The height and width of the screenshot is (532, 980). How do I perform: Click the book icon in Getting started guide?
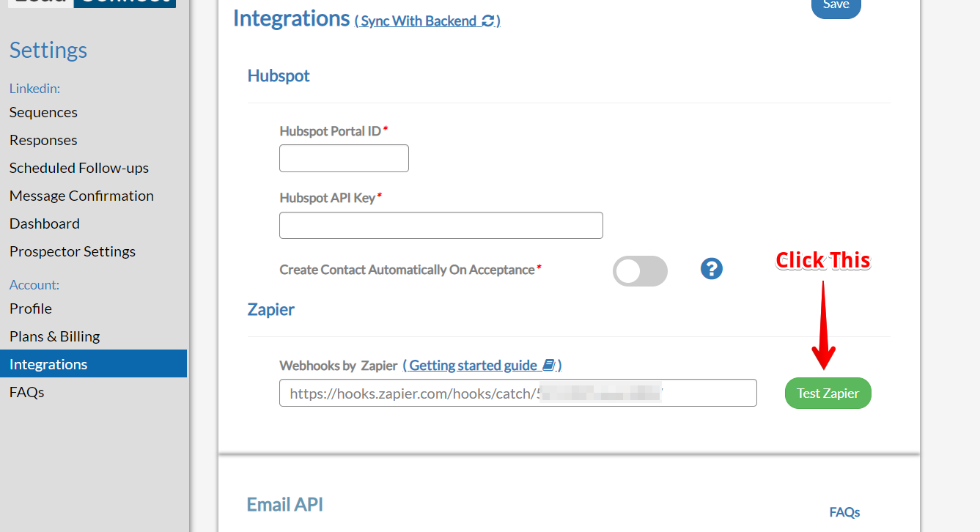coord(549,365)
